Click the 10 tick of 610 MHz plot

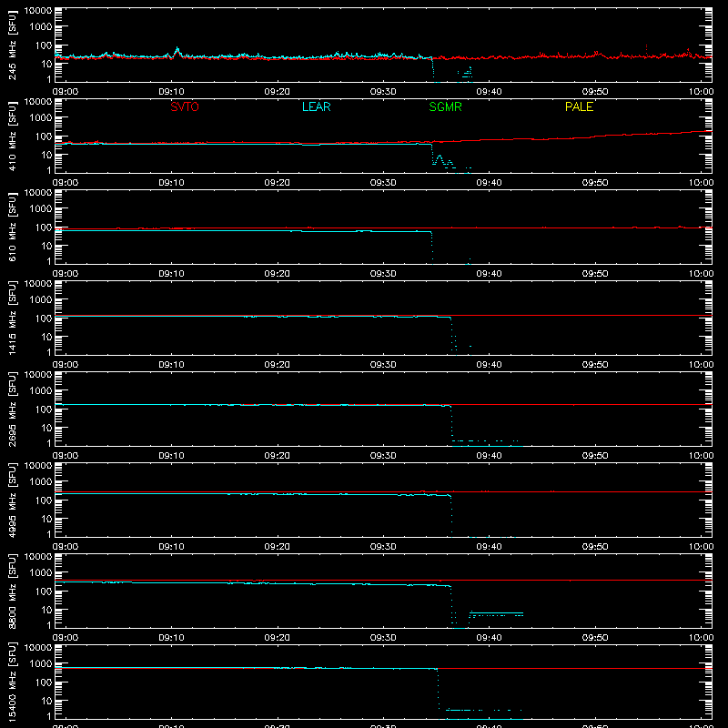pyautogui.click(x=46, y=246)
